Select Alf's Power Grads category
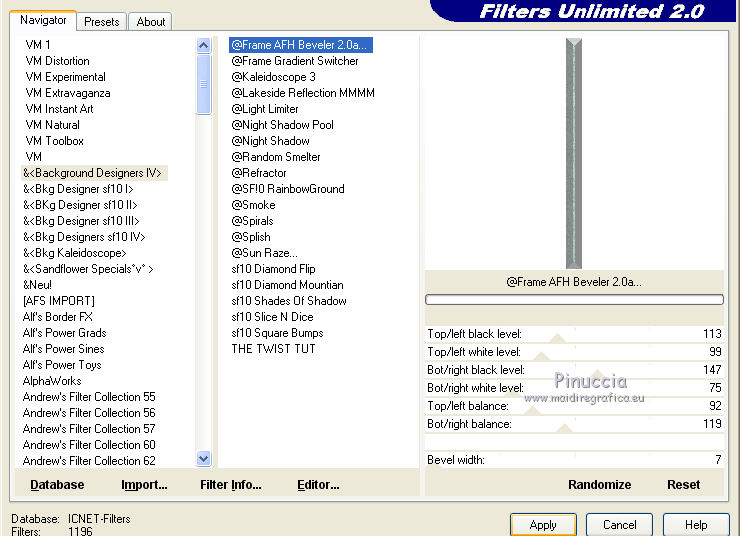 tap(65, 334)
